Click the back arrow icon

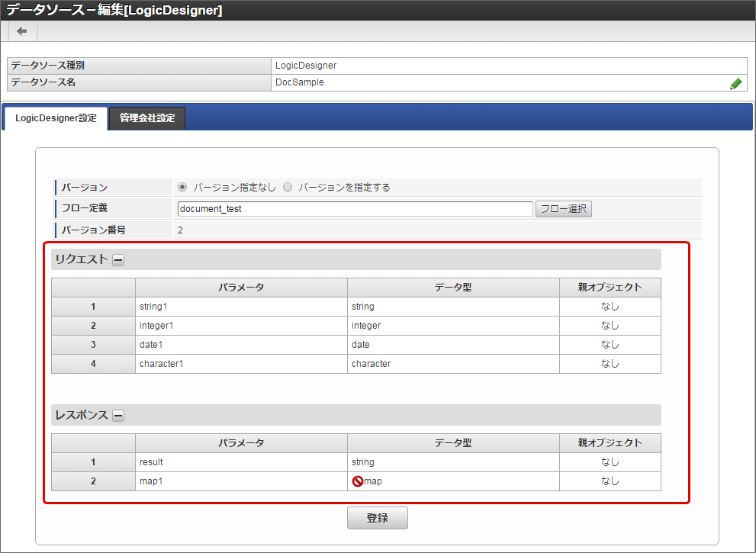point(22,31)
